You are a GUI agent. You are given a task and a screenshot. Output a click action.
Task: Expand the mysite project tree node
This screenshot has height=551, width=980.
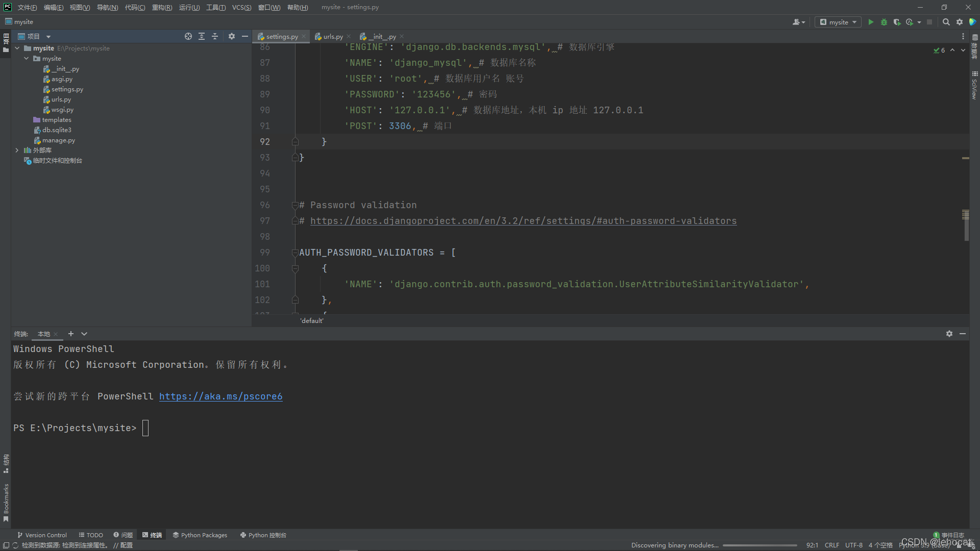click(17, 48)
